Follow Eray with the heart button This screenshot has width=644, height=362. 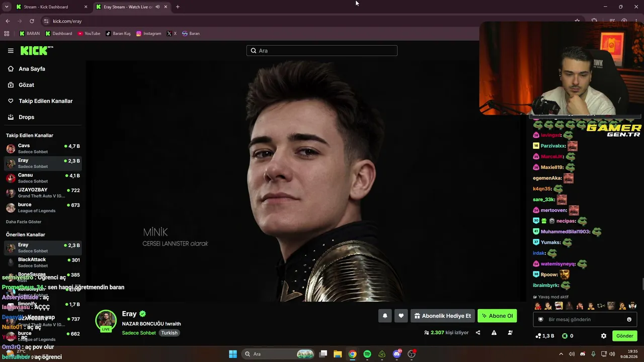pos(401,316)
